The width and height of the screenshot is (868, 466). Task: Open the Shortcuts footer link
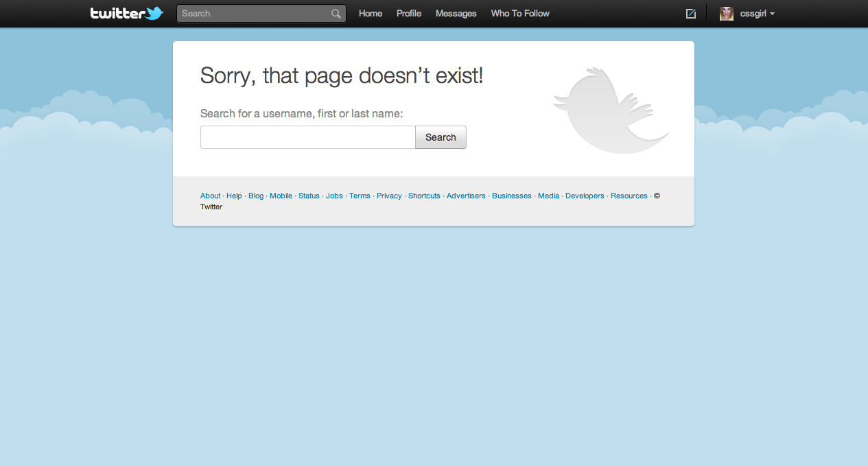(x=424, y=196)
